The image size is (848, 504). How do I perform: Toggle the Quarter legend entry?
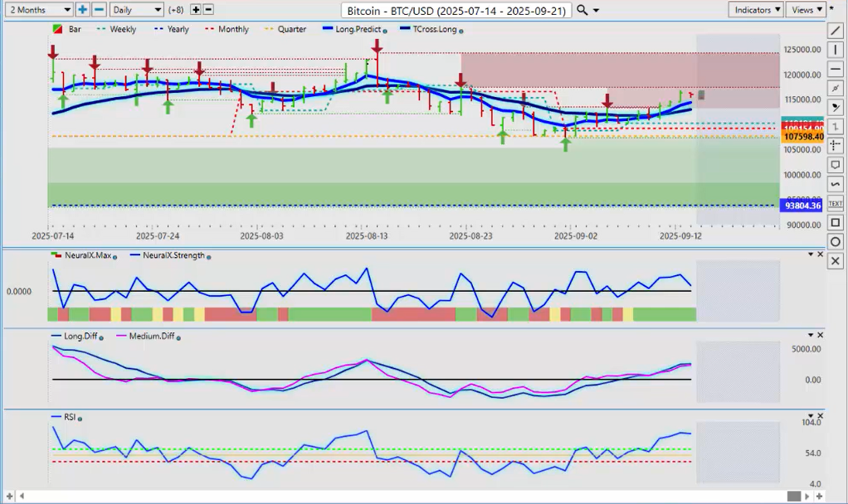pos(285,29)
